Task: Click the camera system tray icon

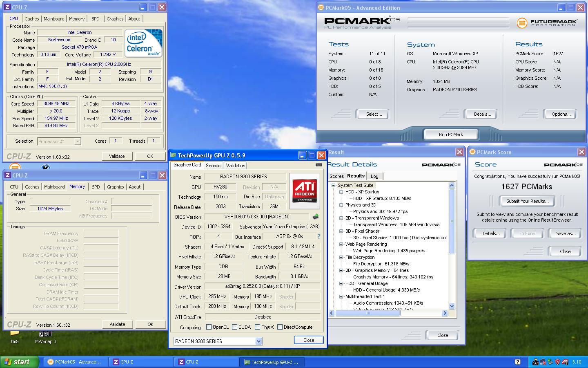Action: click(x=535, y=362)
